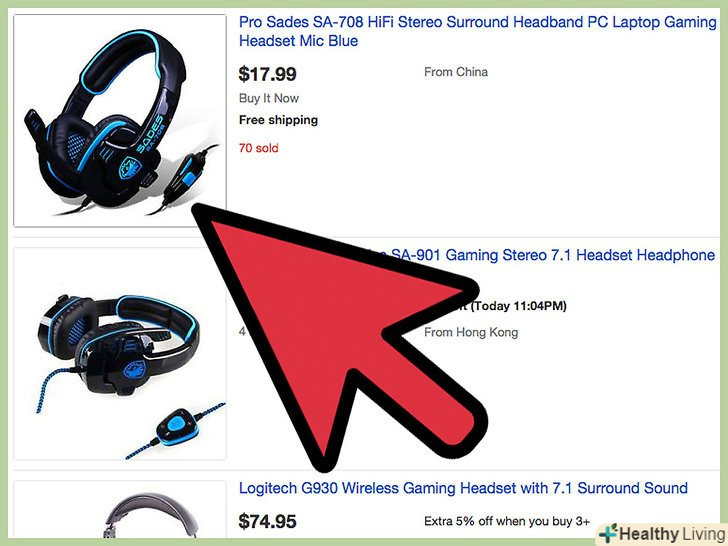This screenshot has height=546, width=728.
Task: Click the $17.99 price
Action: point(267,74)
